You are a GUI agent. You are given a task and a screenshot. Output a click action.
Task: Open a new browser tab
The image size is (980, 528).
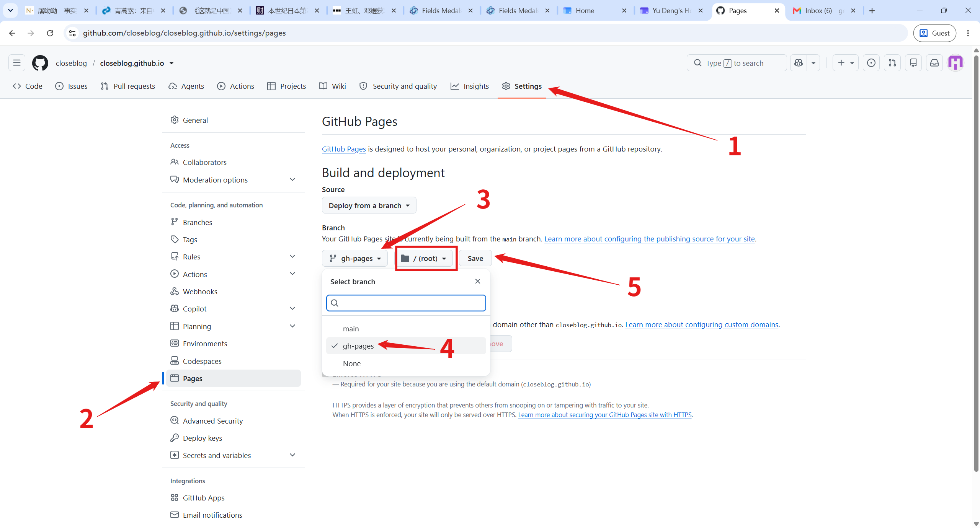872,11
